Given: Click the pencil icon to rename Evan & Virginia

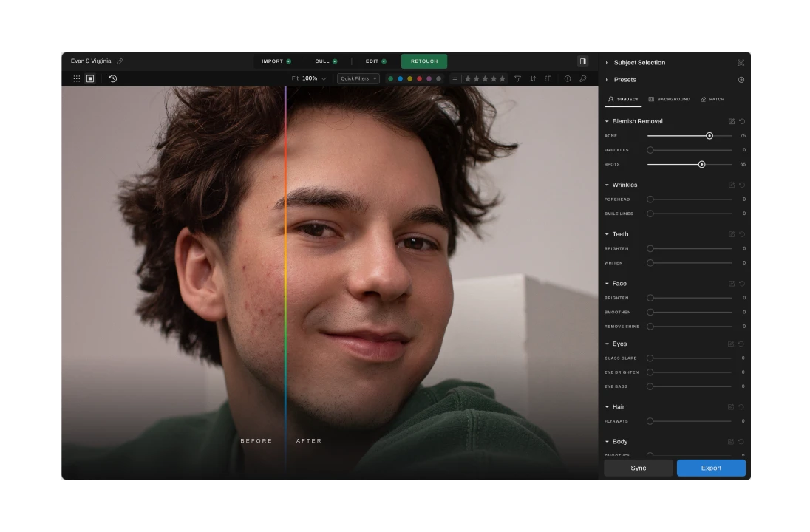Looking at the screenshot, I should (x=120, y=61).
